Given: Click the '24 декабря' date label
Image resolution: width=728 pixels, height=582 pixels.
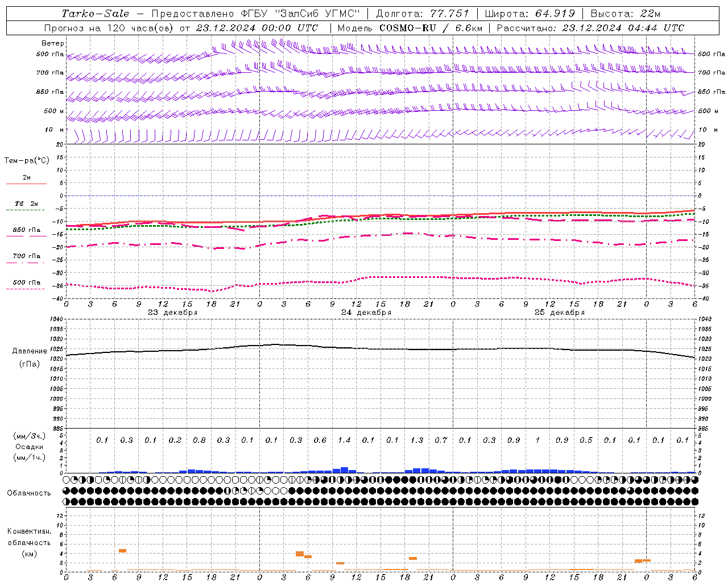Looking at the screenshot, I should [x=366, y=313].
